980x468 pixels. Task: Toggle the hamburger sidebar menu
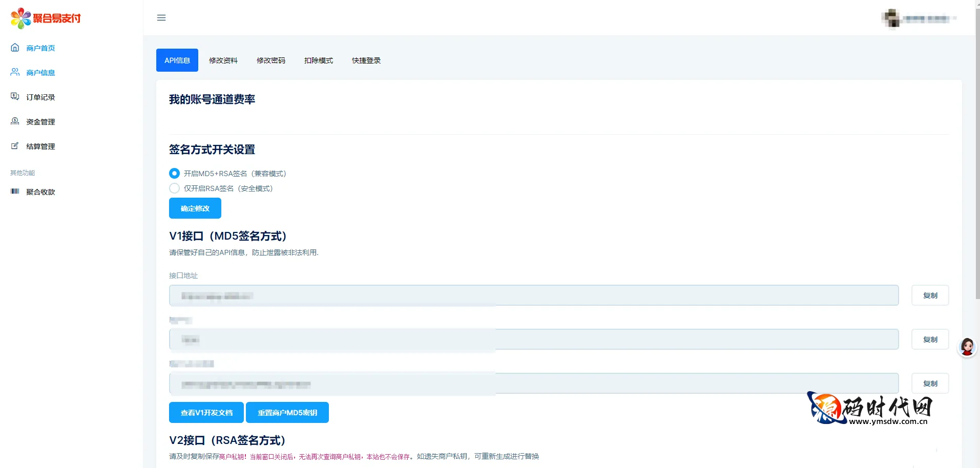click(161, 18)
